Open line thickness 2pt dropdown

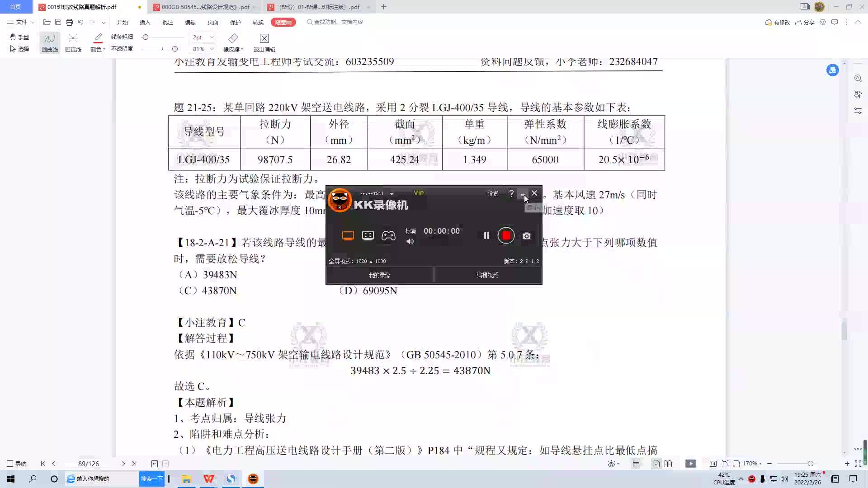pyautogui.click(x=212, y=38)
